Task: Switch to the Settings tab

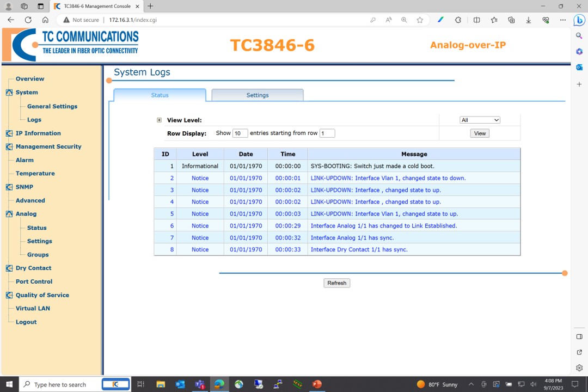Action: coord(257,95)
